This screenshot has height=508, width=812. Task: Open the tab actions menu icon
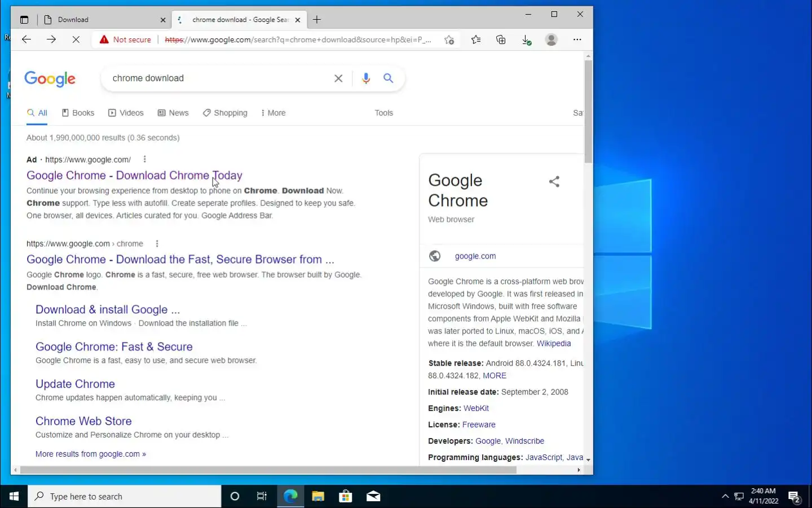(x=24, y=20)
